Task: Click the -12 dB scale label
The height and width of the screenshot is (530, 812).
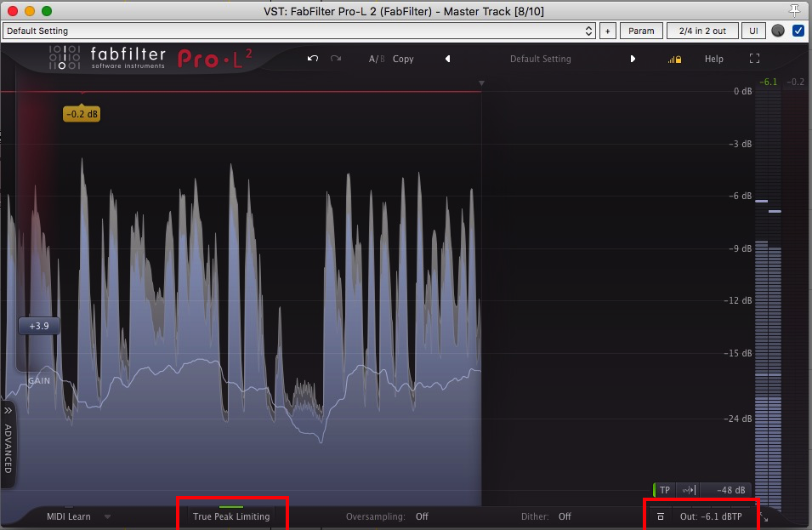Action: click(738, 300)
